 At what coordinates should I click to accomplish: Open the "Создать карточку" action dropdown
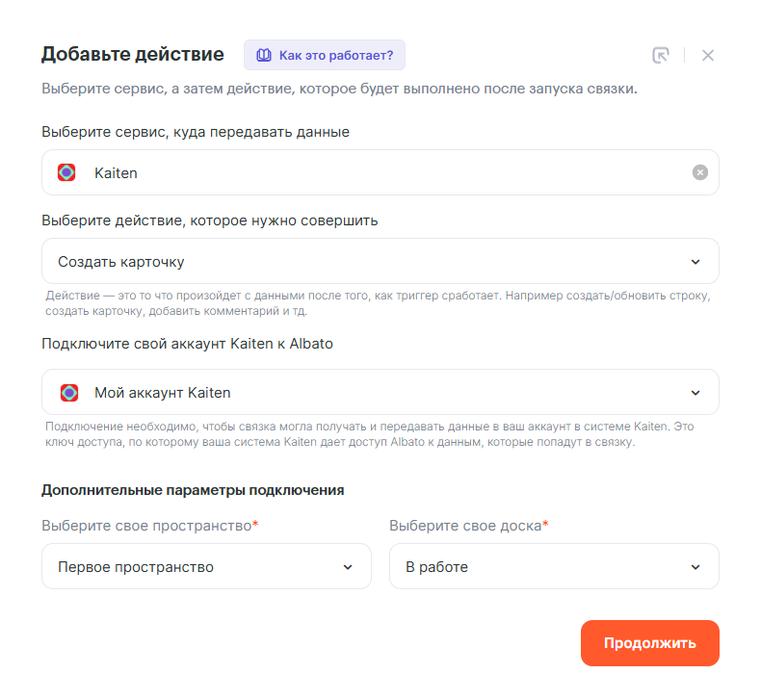366,261
